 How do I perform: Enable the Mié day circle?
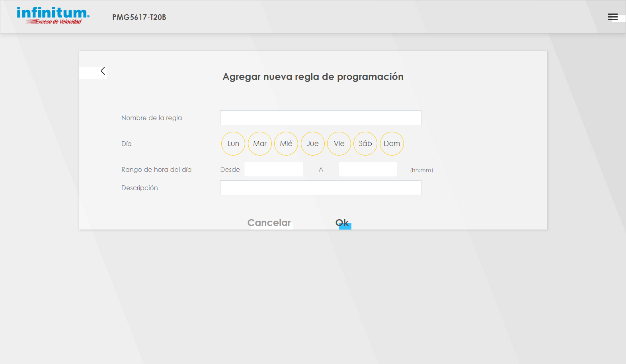point(286,144)
